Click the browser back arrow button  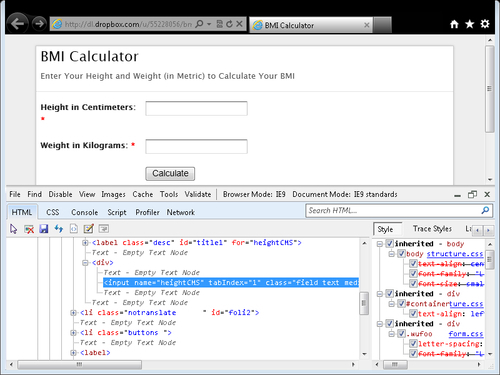coord(17,24)
